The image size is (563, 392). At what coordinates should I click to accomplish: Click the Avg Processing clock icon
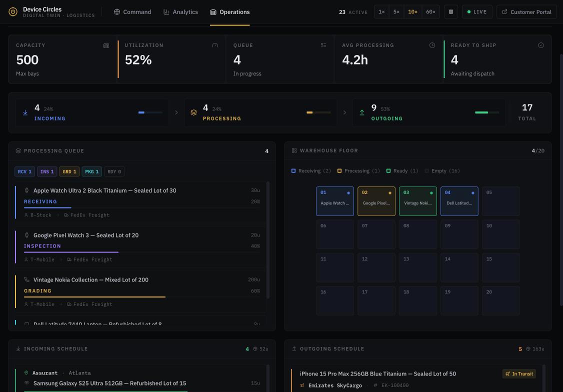(432, 45)
